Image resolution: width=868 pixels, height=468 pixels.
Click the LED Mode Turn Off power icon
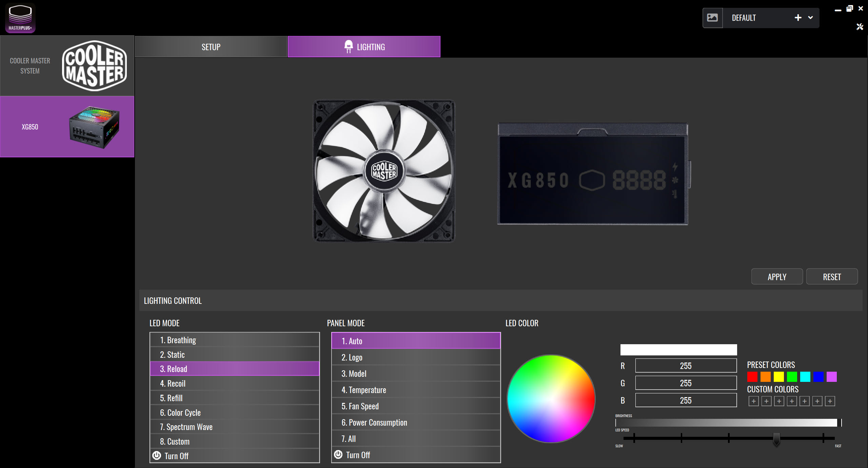157,455
